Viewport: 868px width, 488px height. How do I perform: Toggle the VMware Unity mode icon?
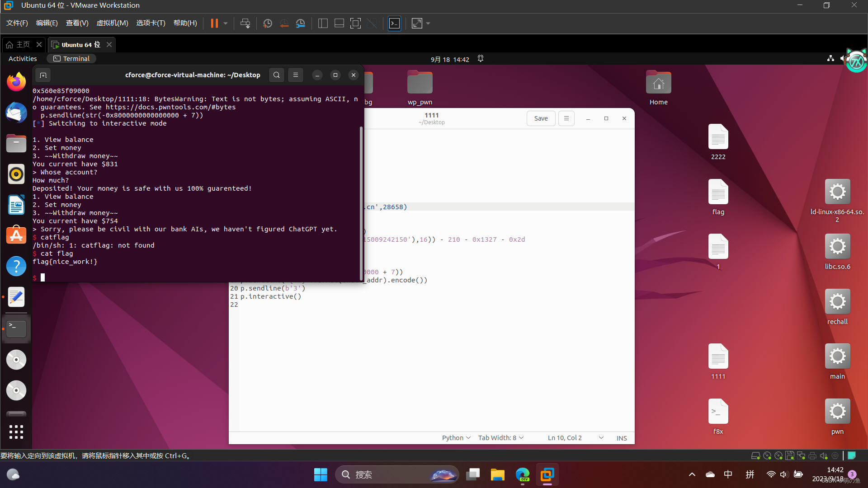372,23
